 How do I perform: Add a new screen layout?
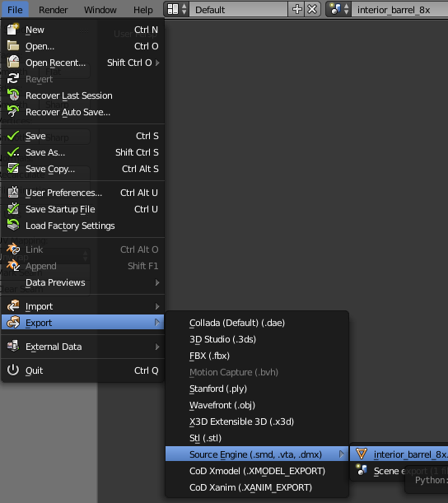[296, 10]
